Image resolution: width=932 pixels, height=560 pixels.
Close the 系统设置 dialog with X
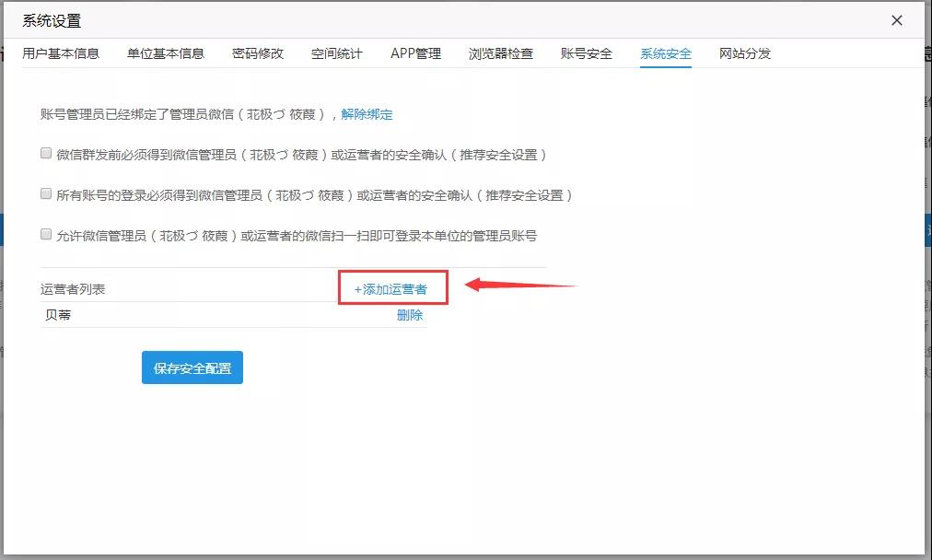tap(896, 20)
